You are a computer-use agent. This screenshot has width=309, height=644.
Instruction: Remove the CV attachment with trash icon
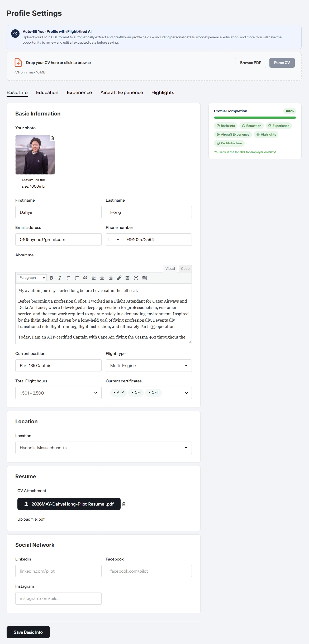[124, 504]
